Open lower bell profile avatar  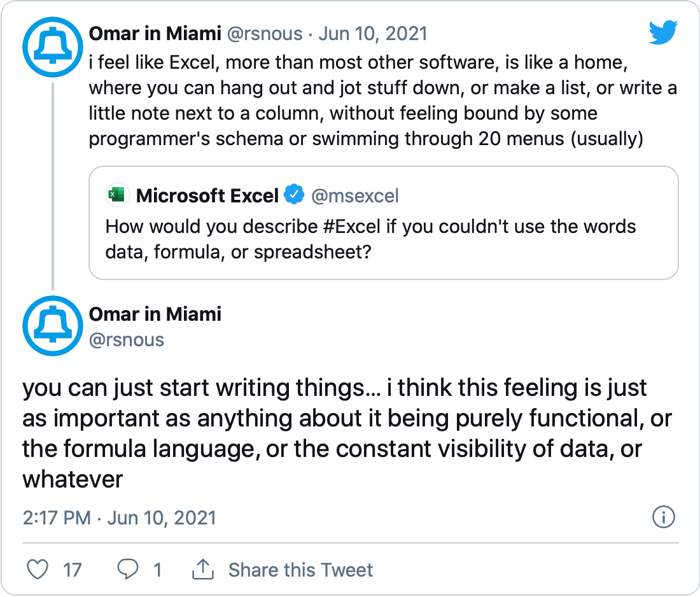(53, 325)
